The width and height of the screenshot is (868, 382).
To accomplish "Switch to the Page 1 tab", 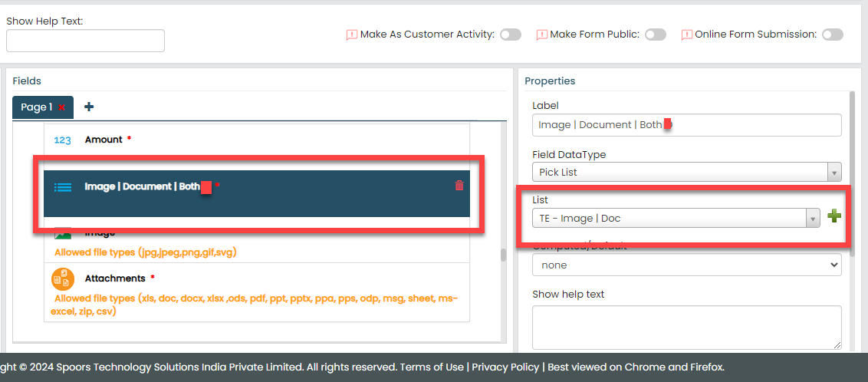I will pos(36,107).
